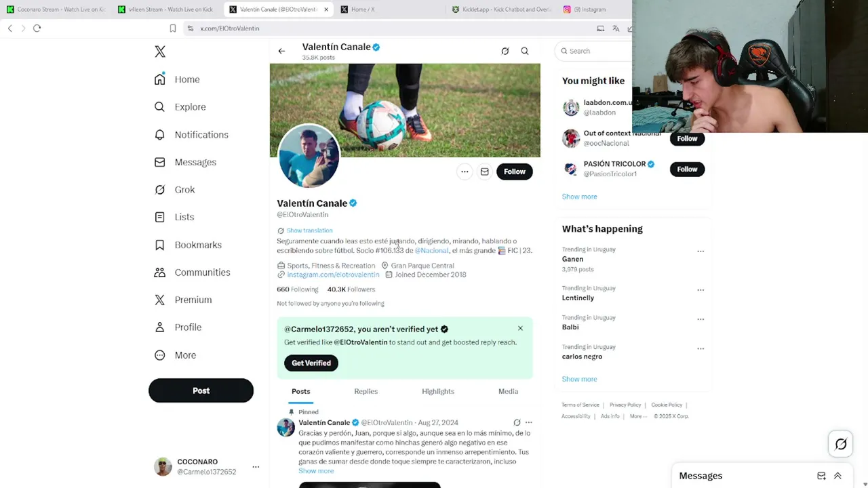The height and width of the screenshot is (488, 868).
Task: Open the message envelope icon beside Follow
Action: tap(485, 171)
